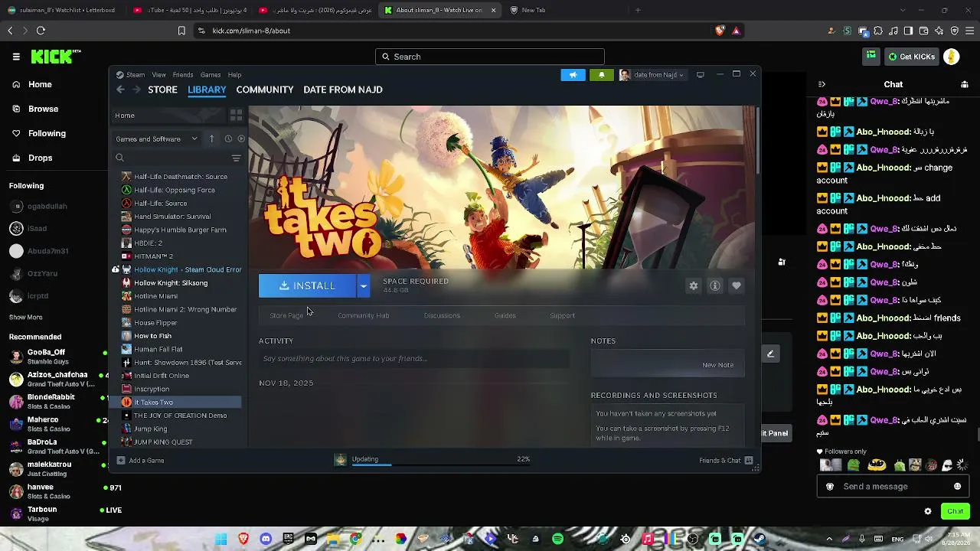Show It Takes Two game info
The image size is (980, 551).
(x=715, y=285)
